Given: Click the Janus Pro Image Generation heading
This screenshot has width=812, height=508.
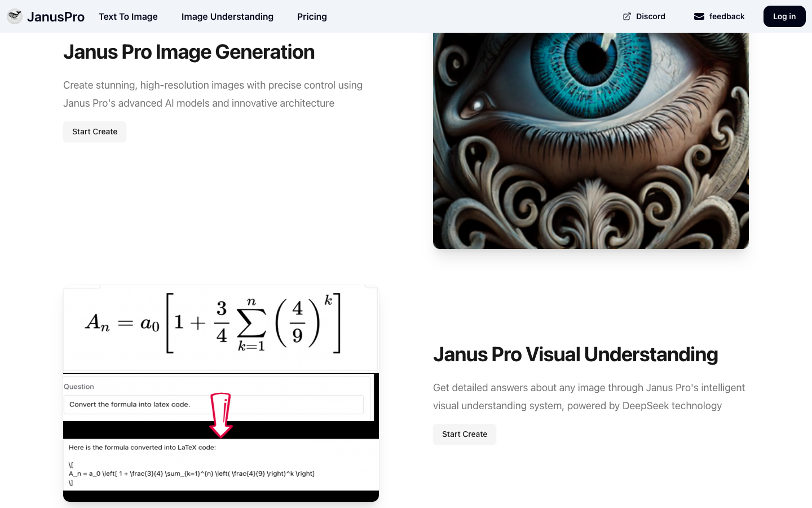Looking at the screenshot, I should click(x=189, y=52).
